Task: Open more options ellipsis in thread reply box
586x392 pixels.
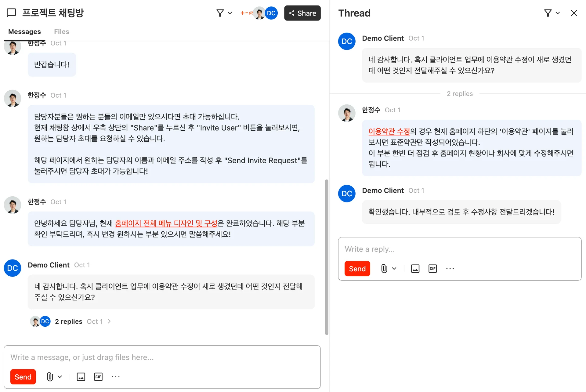Action: 450,269
